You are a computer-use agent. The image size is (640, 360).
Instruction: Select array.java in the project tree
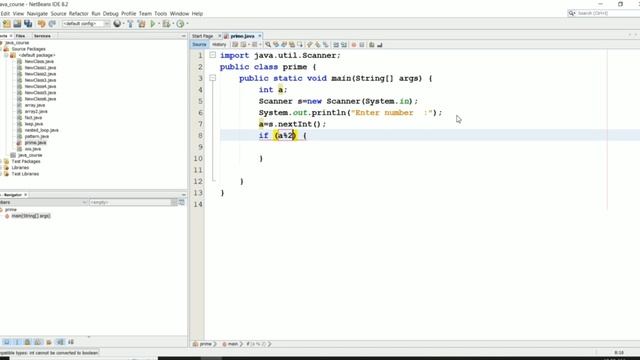click(x=35, y=105)
